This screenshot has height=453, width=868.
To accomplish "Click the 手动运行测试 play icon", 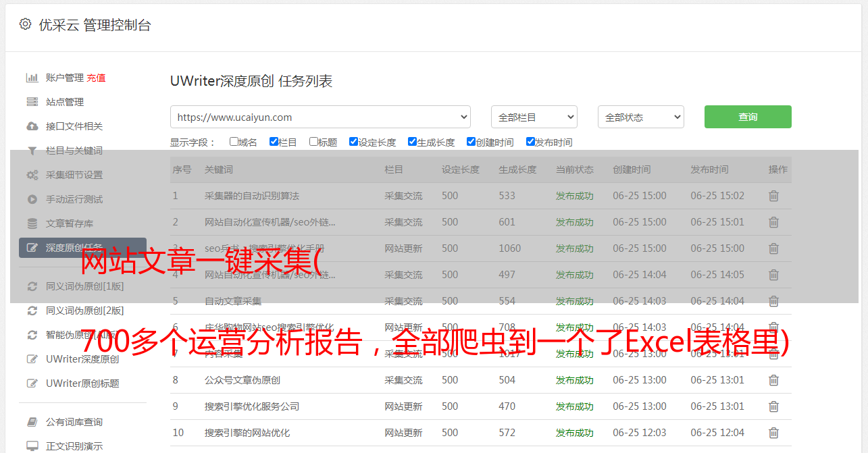I will tap(32, 199).
